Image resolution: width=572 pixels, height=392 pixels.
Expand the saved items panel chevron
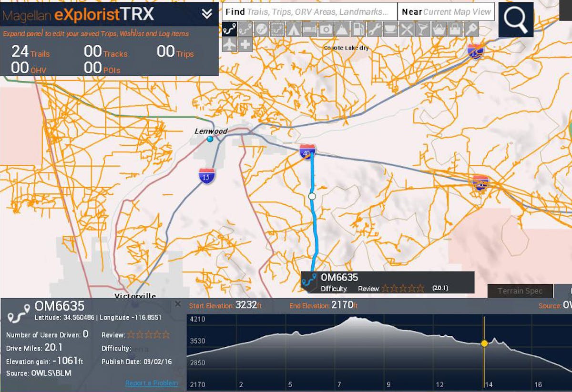pyautogui.click(x=207, y=14)
